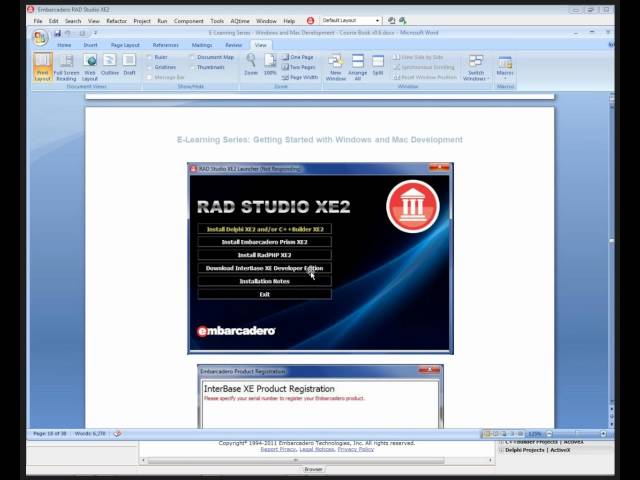Open the Insert ribbon tab
The width and height of the screenshot is (640, 480).
90,45
